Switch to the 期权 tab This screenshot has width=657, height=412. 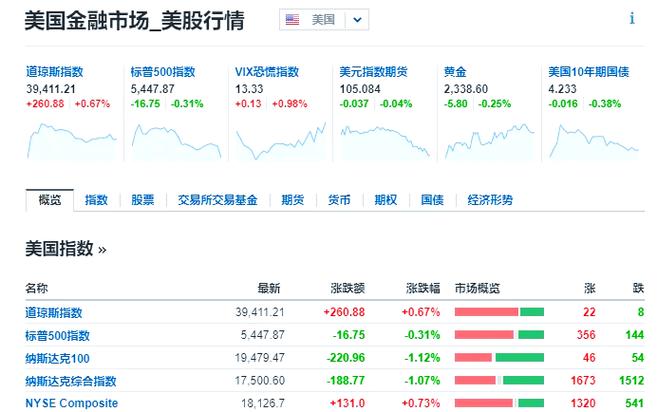pos(385,200)
